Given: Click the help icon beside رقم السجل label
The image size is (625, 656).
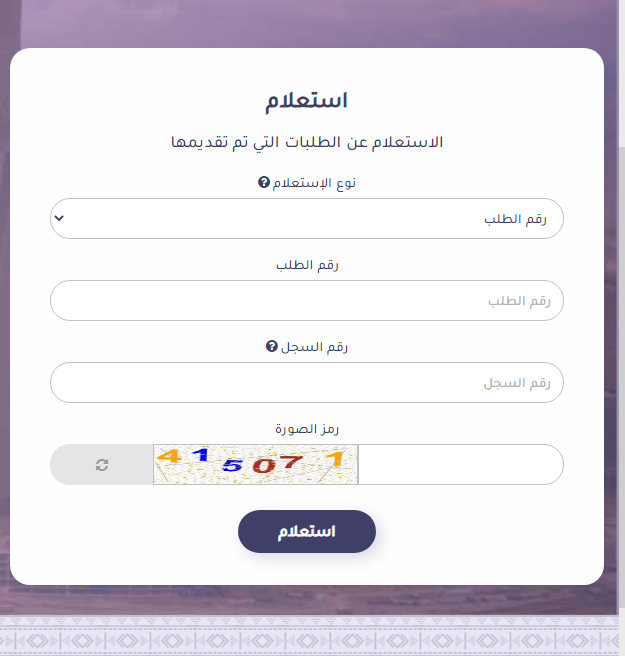Looking at the screenshot, I should tap(270, 347).
